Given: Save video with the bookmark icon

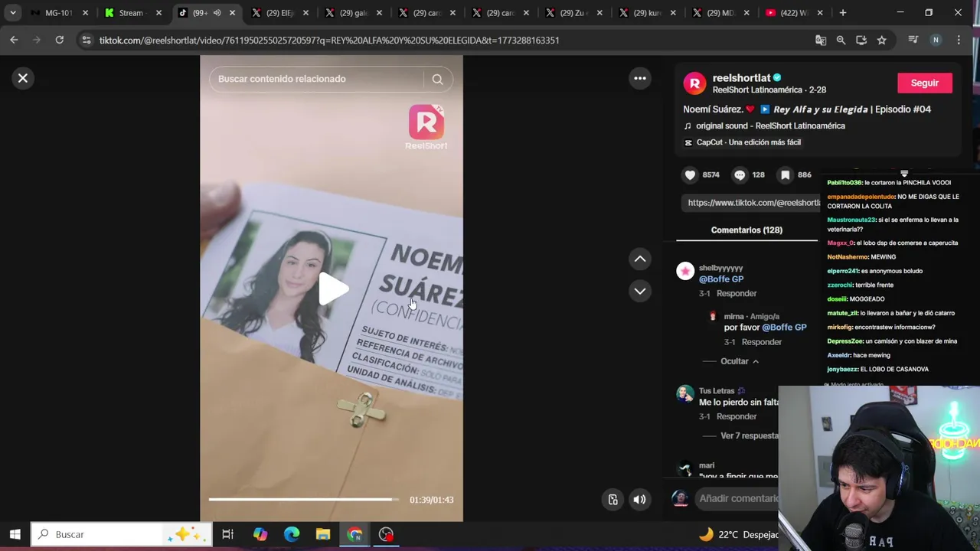Looking at the screenshot, I should coord(785,174).
